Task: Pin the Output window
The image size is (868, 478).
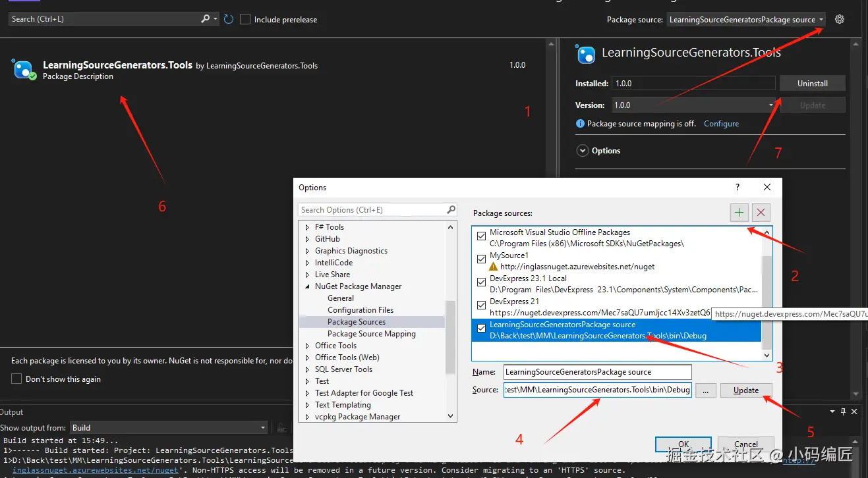Action: (843, 412)
